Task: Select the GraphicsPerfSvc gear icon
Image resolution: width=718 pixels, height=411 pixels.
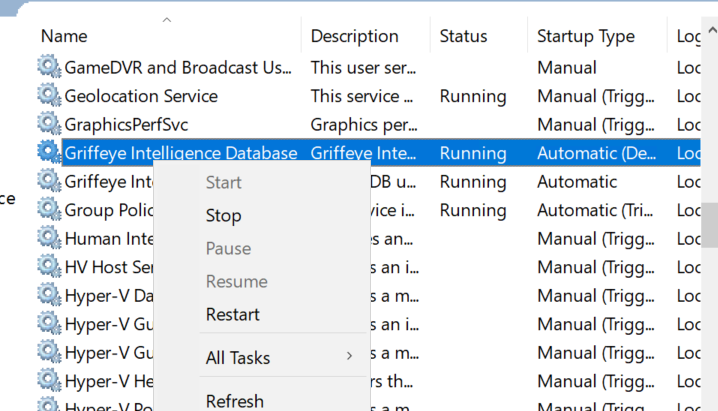Action: (x=49, y=125)
